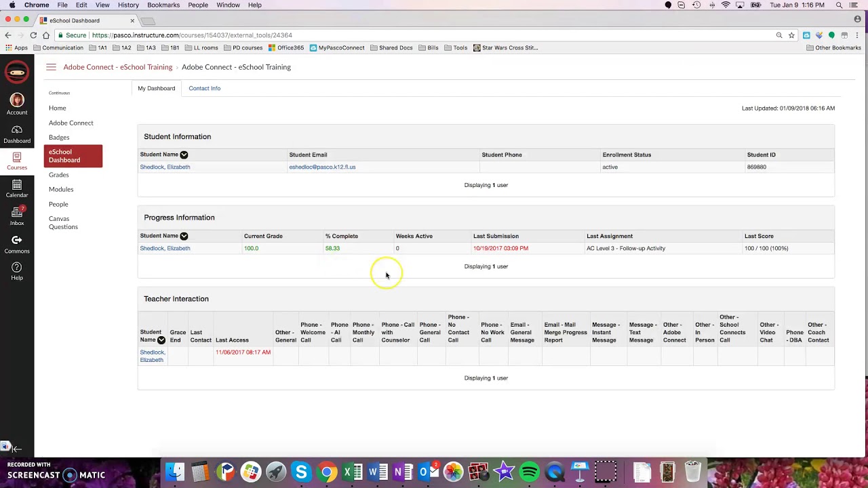The width and height of the screenshot is (868, 488).
Task: Sort Teacher Interaction by Student Name arrow
Action: (x=161, y=340)
